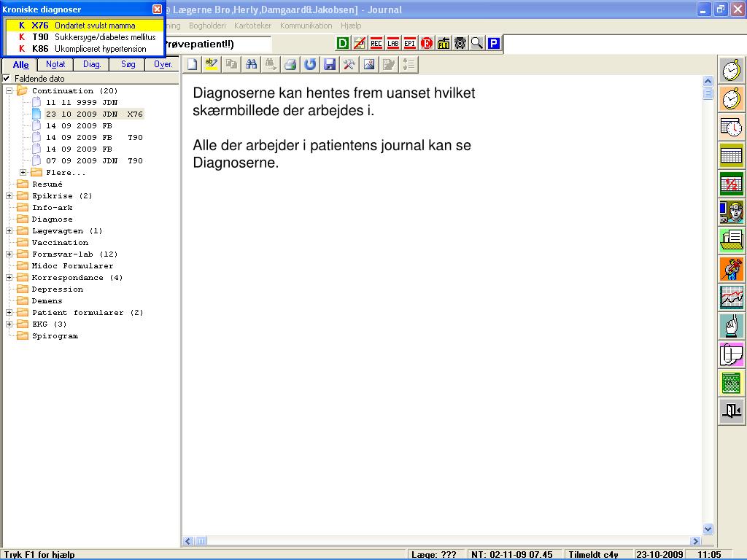Expand the Epikrise (2) folder
The image size is (747, 560).
(9, 195)
